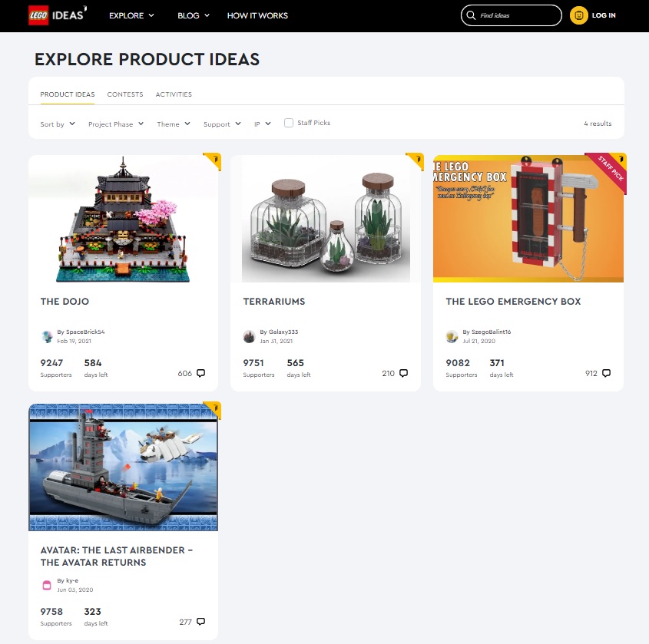Click the Find ideas search field
This screenshot has width=649, height=644.
pyautogui.click(x=512, y=15)
